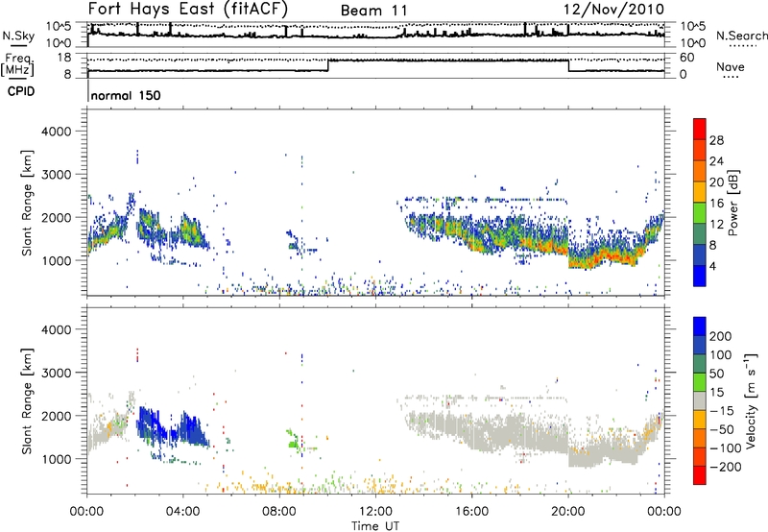Click the gray -15 to 15 velocity color segment
Screen dimensions: 768x532
(700, 400)
